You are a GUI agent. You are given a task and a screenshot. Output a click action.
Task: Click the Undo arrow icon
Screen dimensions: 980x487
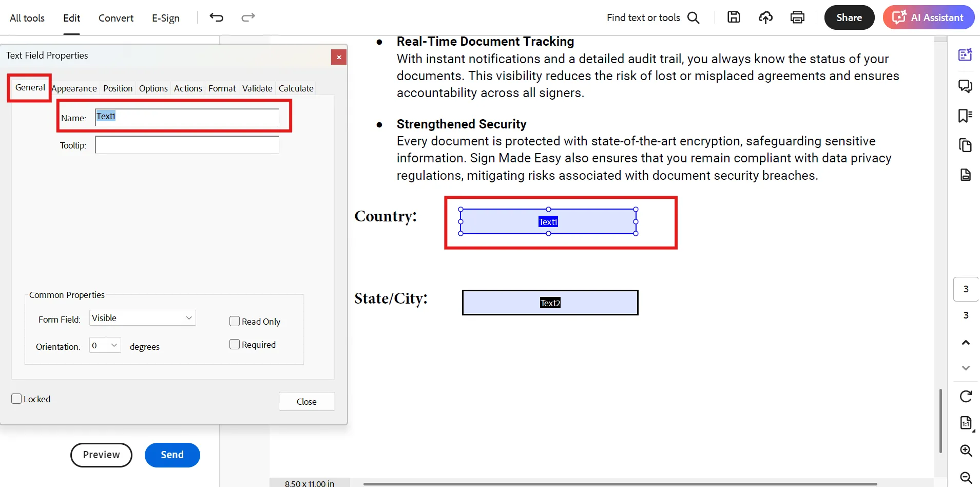217,17
